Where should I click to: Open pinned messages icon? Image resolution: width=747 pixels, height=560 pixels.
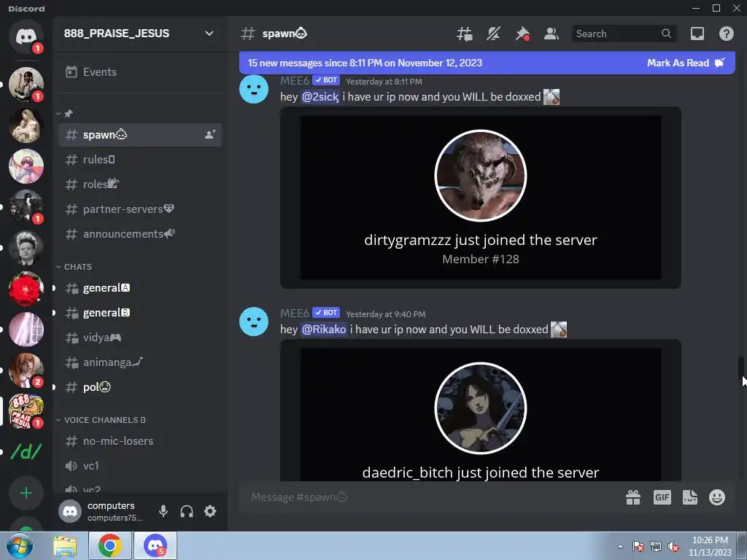pos(522,34)
